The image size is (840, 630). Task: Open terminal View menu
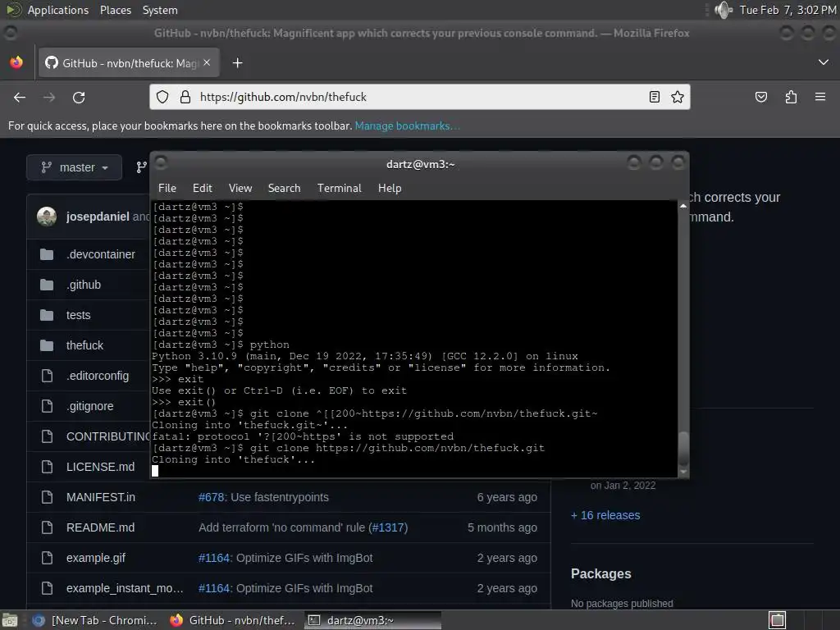pyautogui.click(x=240, y=188)
